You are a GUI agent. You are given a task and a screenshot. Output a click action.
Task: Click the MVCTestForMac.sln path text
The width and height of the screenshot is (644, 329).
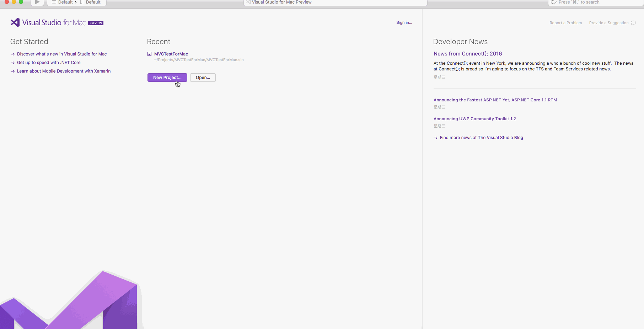[x=199, y=60]
